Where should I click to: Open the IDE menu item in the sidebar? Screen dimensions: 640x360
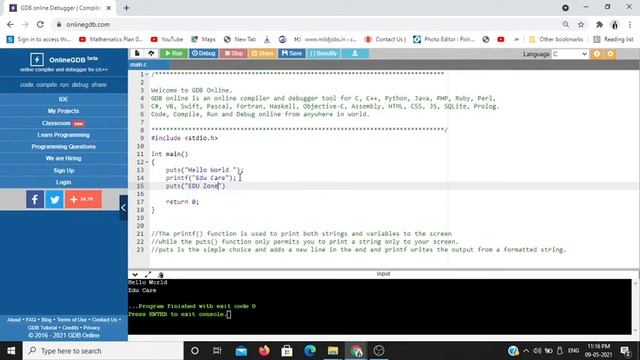click(63, 99)
